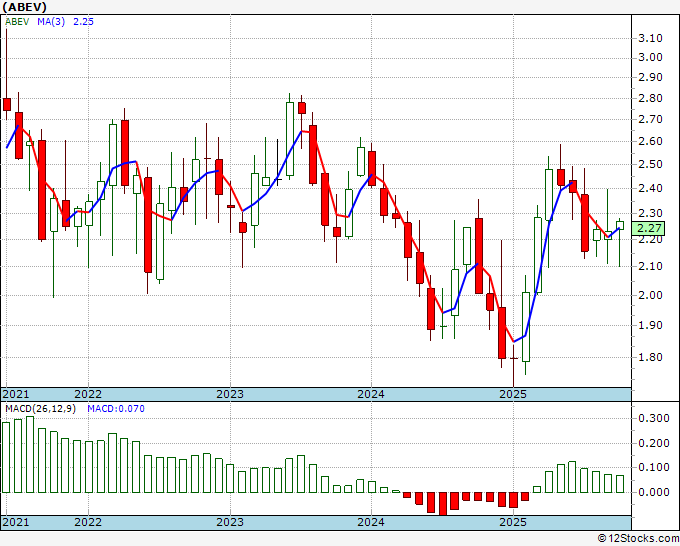Viewport: 680px width, 546px height.
Task: Click the first red candle with wick above 3.10
Action: click(7, 104)
